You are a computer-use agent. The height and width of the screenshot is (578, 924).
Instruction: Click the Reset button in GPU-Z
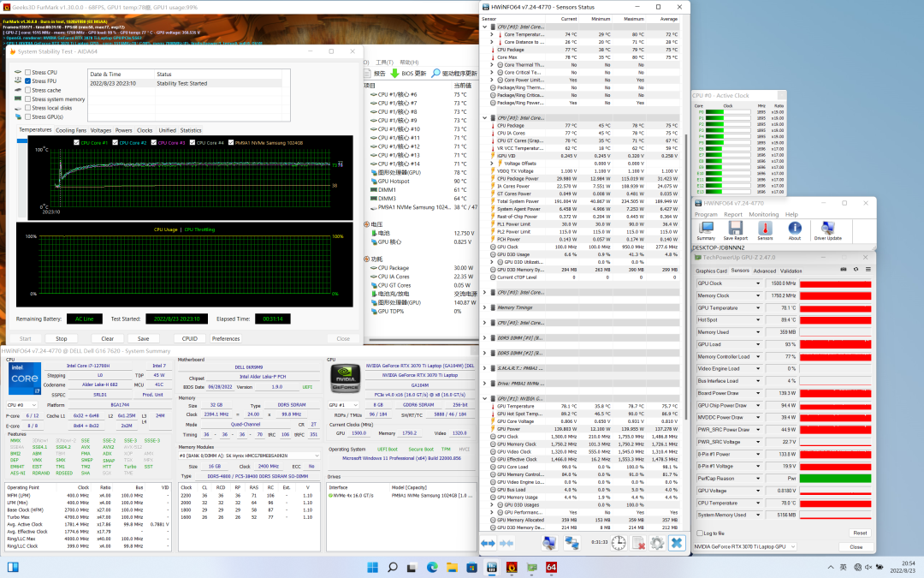pos(859,533)
